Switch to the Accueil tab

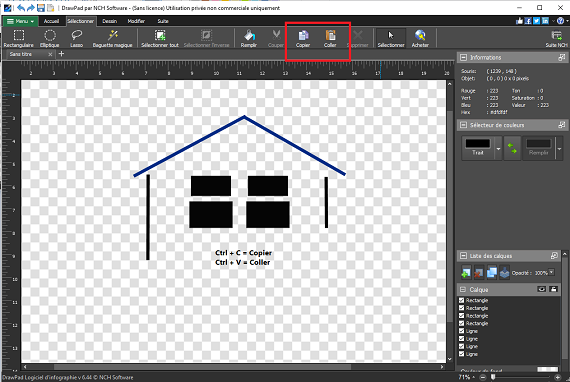click(x=51, y=21)
